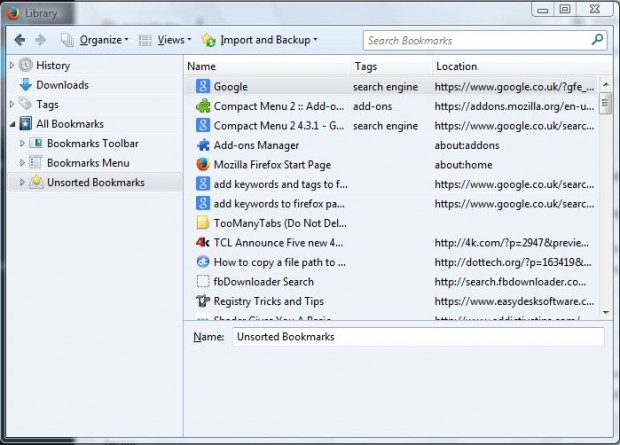620x445 pixels.
Task: Expand the Bookmarks Toolbar node
Action: [x=22, y=143]
